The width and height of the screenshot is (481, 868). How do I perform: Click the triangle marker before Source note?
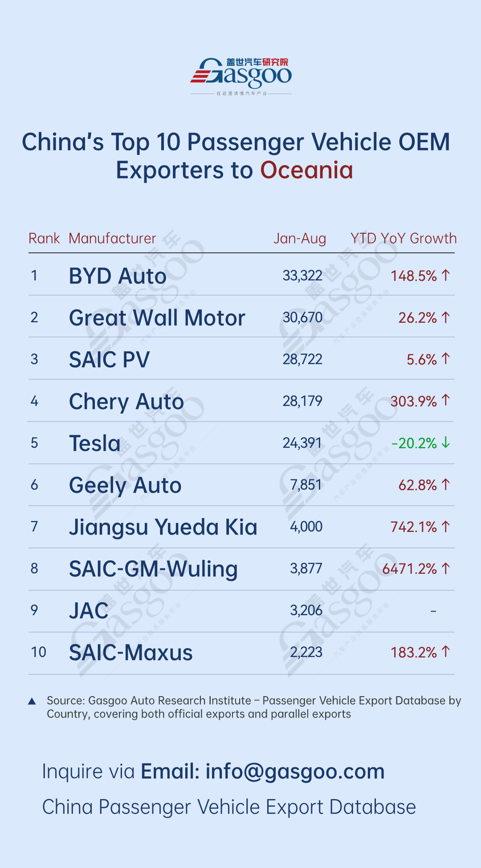pos(32,702)
